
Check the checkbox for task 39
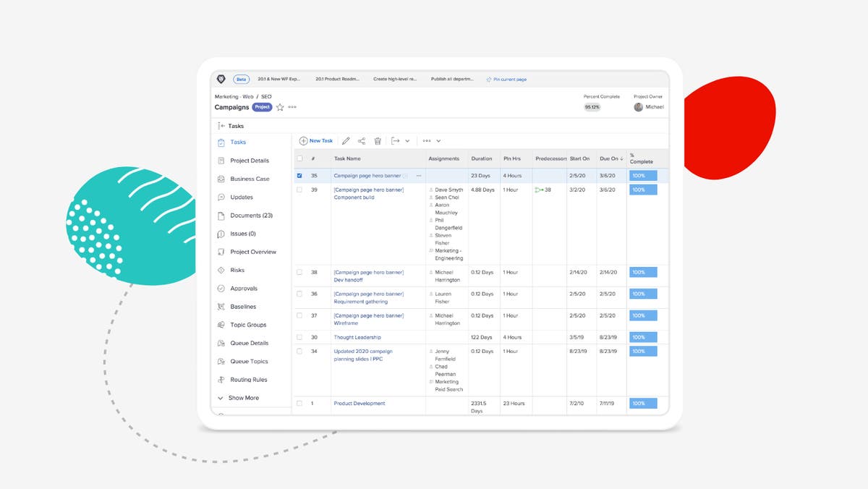(x=300, y=190)
